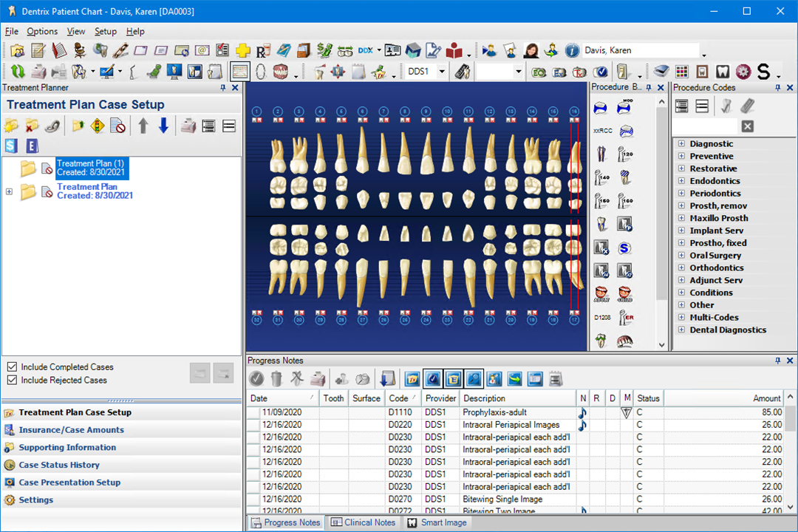This screenshot has height=532, width=798.
Task: Open the DDS1 provider dropdown
Action: tap(442, 72)
